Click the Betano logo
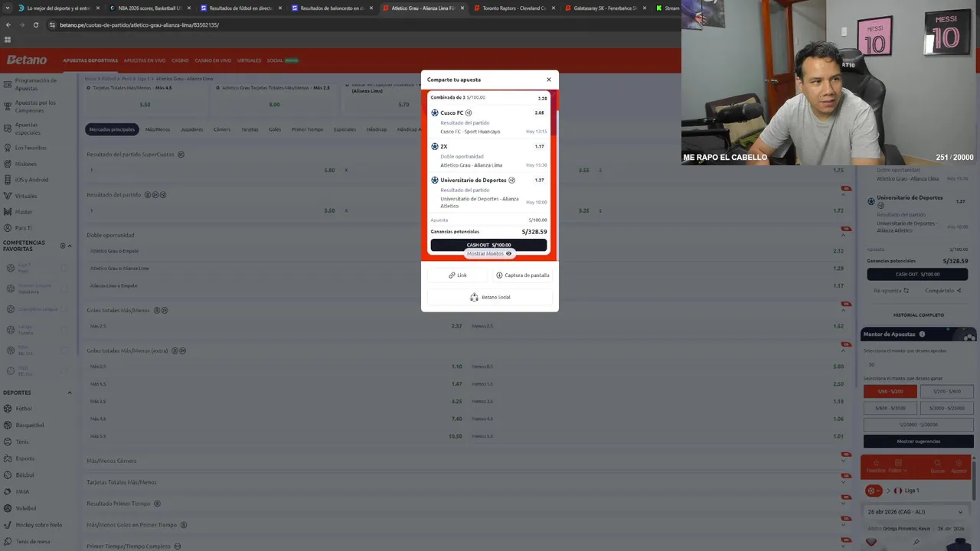The width and height of the screenshot is (980, 551). click(27, 60)
